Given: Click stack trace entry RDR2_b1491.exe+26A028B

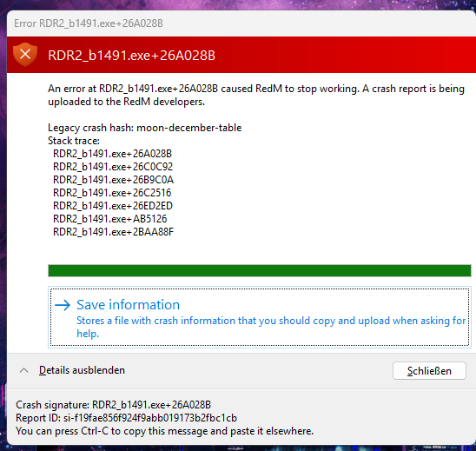Looking at the screenshot, I should (x=112, y=154).
